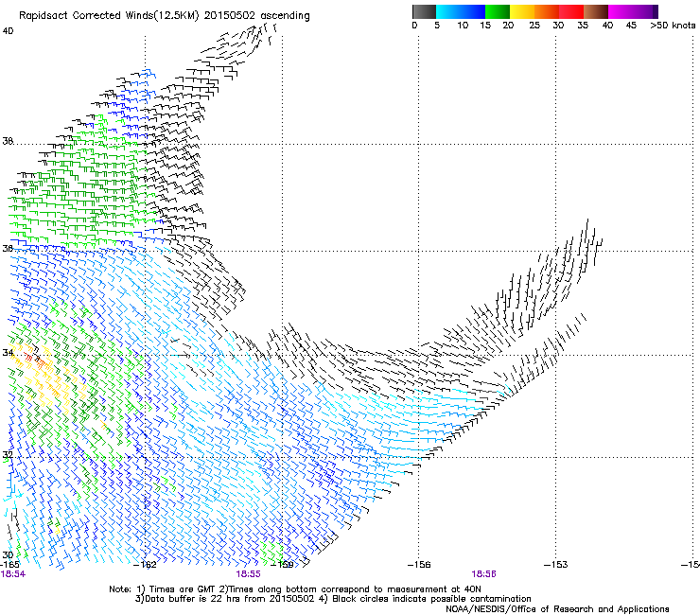Click the brown 35-40 knots legend segment
Viewport: 700px width, 615px height.
click(x=596, y=11)
